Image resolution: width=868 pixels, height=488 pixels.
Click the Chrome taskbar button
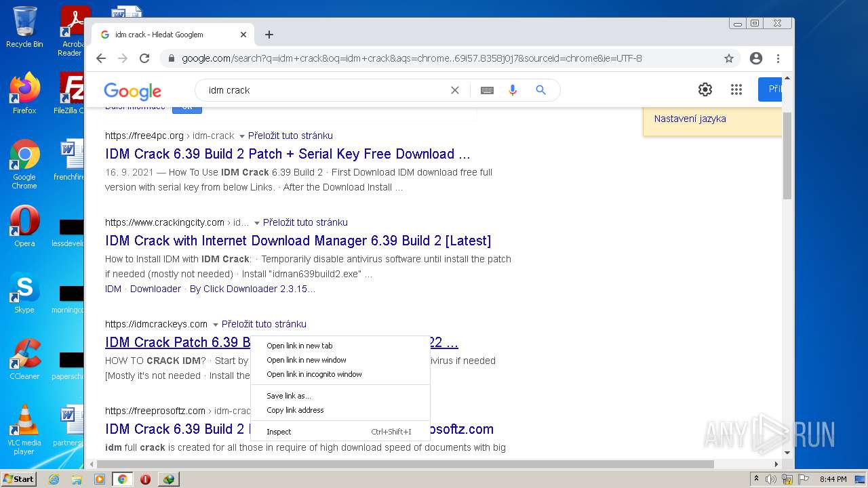pos(122,479)
